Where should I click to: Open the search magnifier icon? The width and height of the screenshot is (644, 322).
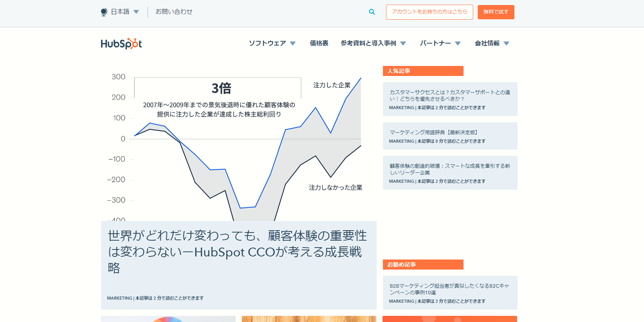(372, 12)
